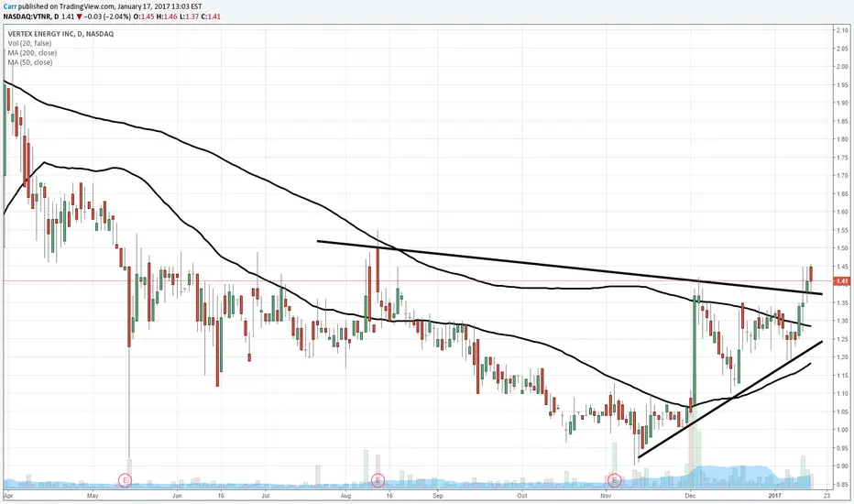Click the 1.75 price axis label
The width and height of the screenshot is (854, 504).
[842, 158]
